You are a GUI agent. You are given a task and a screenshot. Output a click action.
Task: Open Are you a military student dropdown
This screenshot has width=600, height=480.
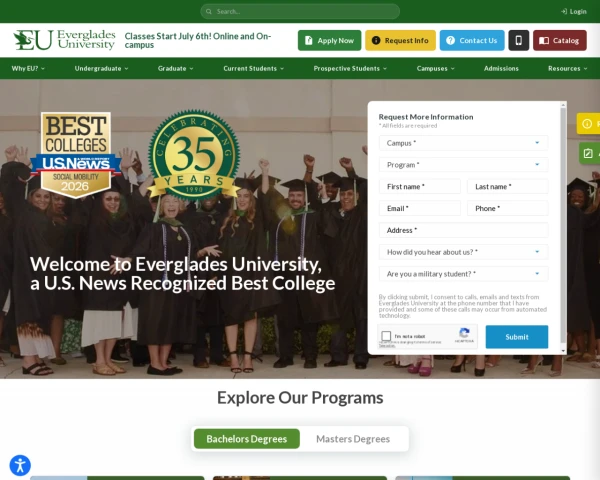(x=463, y=274)
